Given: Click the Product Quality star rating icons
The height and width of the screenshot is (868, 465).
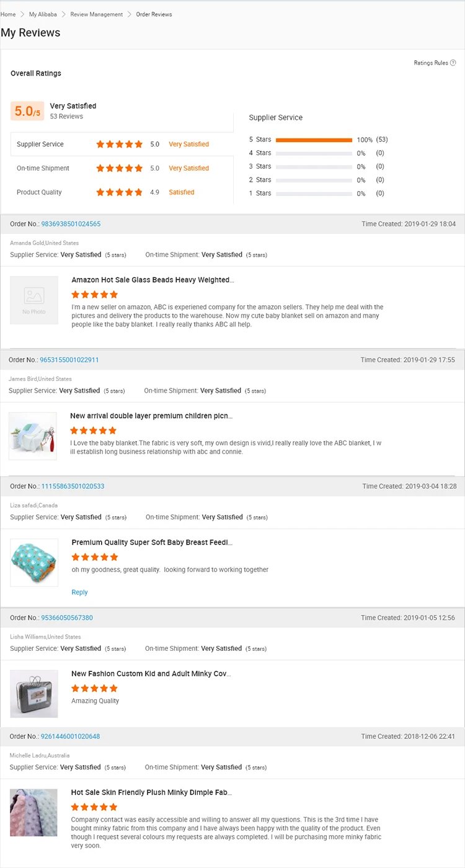Looking at the screenshot, I should coord(119,192).
